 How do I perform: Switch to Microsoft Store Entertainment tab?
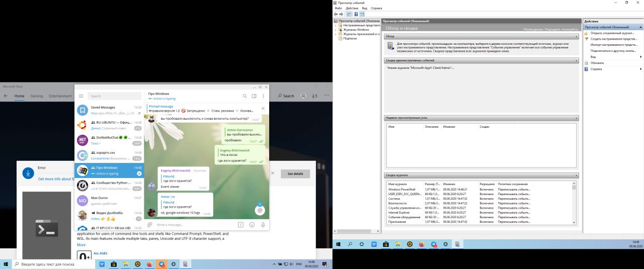click(x=60, y=96)
